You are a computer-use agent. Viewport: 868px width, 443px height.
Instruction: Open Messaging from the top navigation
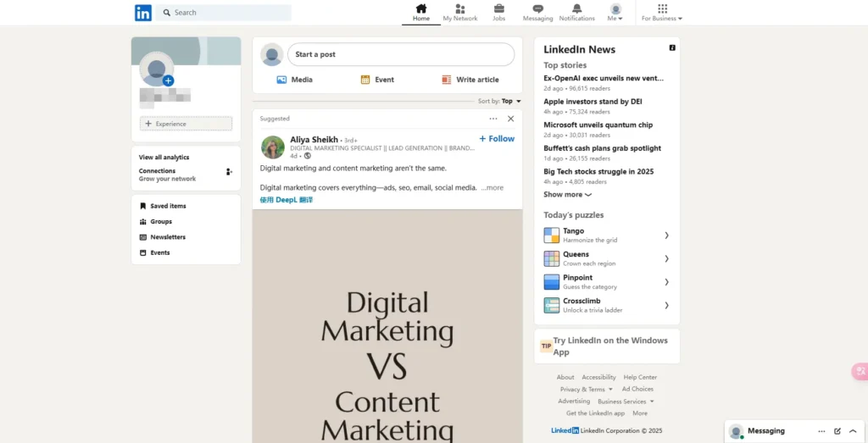coord(537,13)
